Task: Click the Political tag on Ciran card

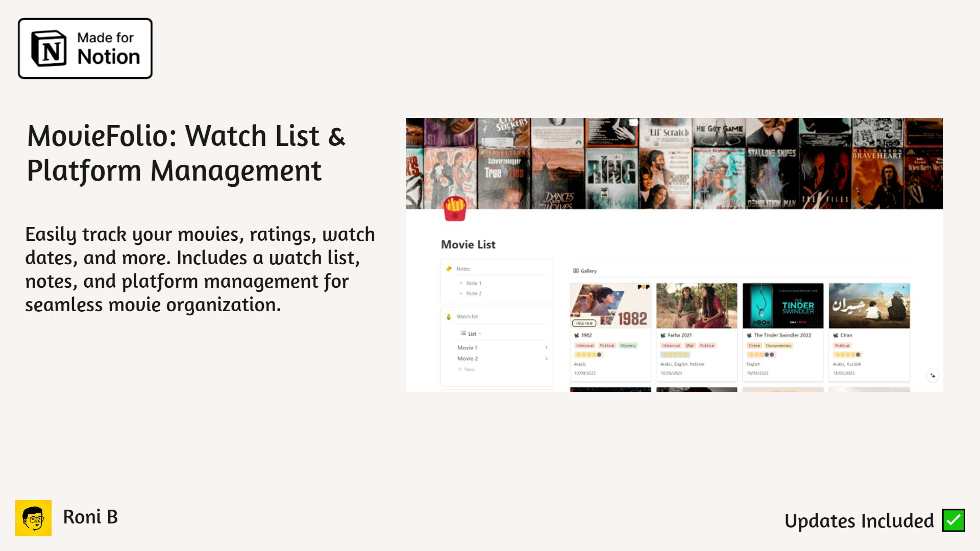Action: click(x=842, y=345)
